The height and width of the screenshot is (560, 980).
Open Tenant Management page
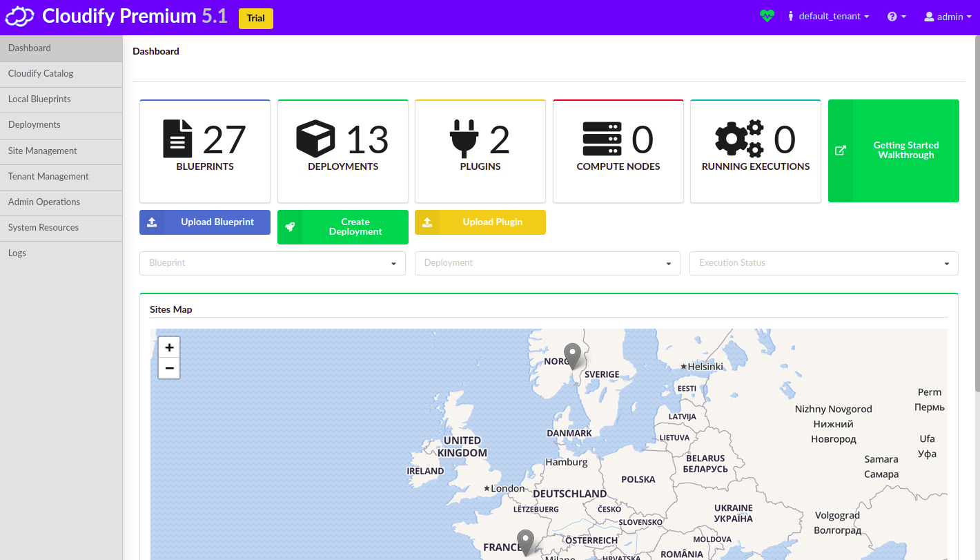[x=61, y=177]
